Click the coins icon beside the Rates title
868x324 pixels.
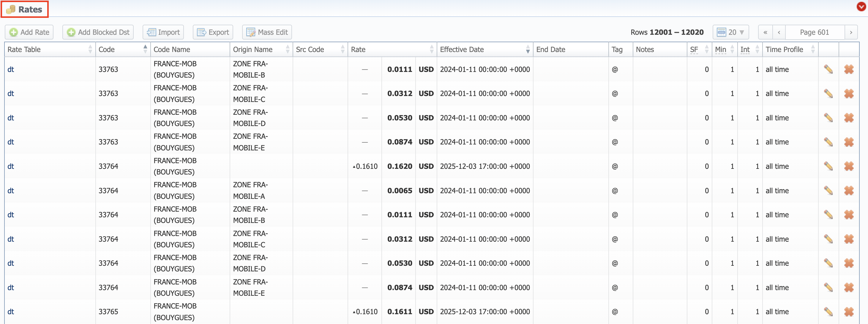click(10, 9)
